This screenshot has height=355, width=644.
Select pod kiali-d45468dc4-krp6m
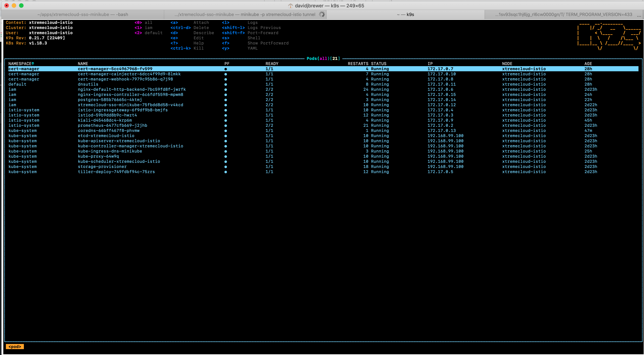tap(323, 120)
